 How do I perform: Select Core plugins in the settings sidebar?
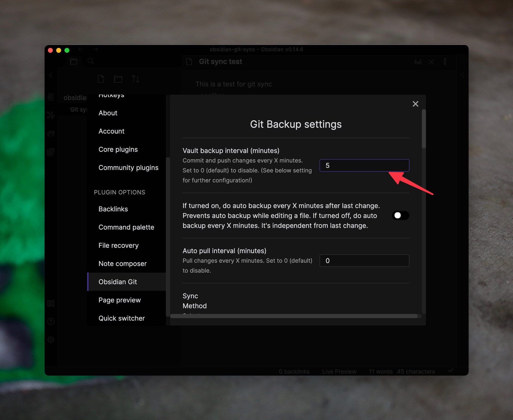[118, 149]
